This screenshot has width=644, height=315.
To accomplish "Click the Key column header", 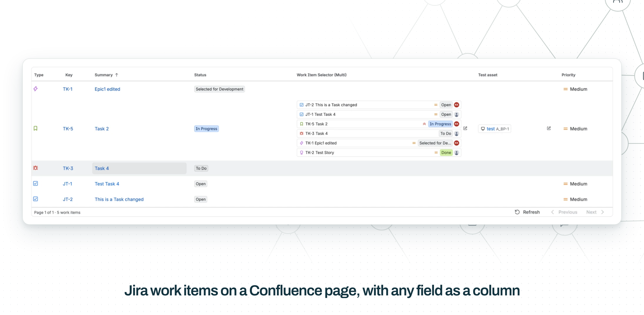I will [x=69, y=75].
